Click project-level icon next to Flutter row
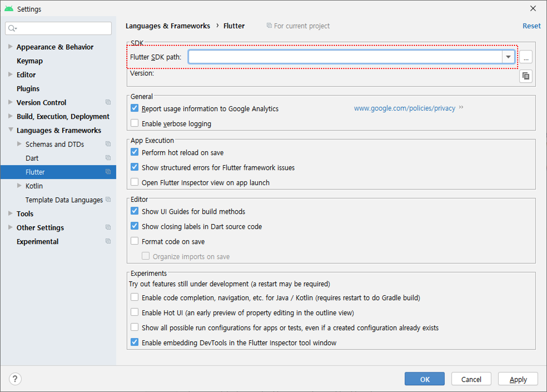This screenshot has width=547, height=392. pyautogui.click(x=108, y=172)
